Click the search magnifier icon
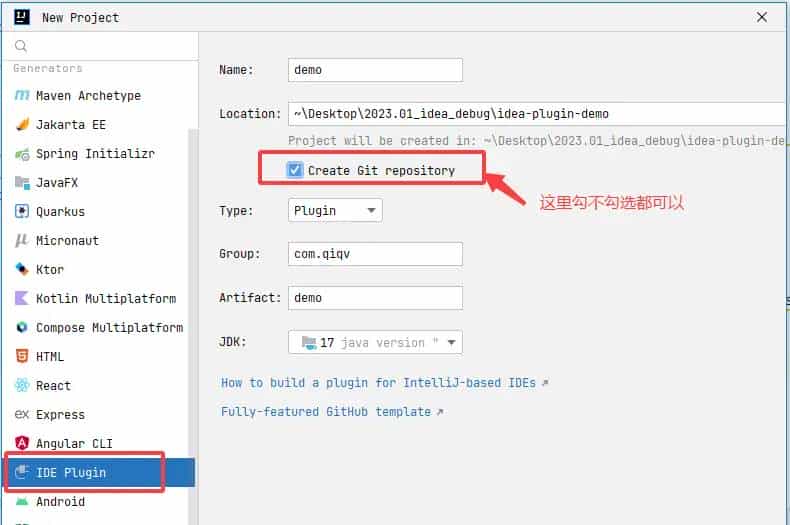This screenshot has width=790, height=525. 21,46
